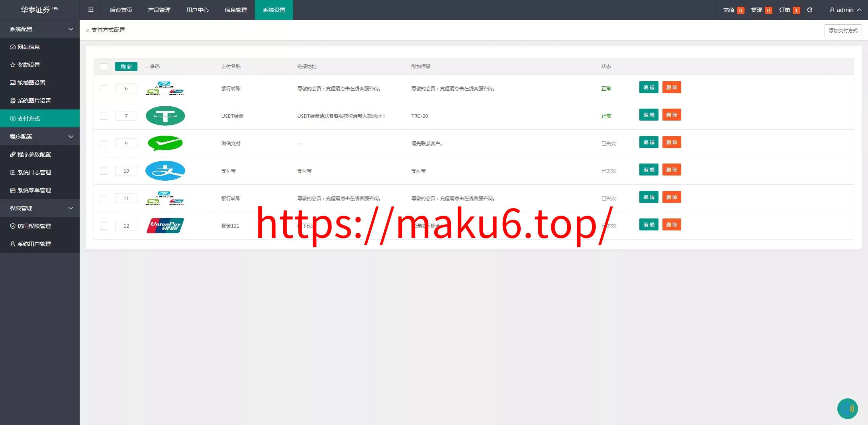Edit the row 11 银行转账 entry
Screen dimensions: 868x425
pyautogui.click(x=649, y=197)
